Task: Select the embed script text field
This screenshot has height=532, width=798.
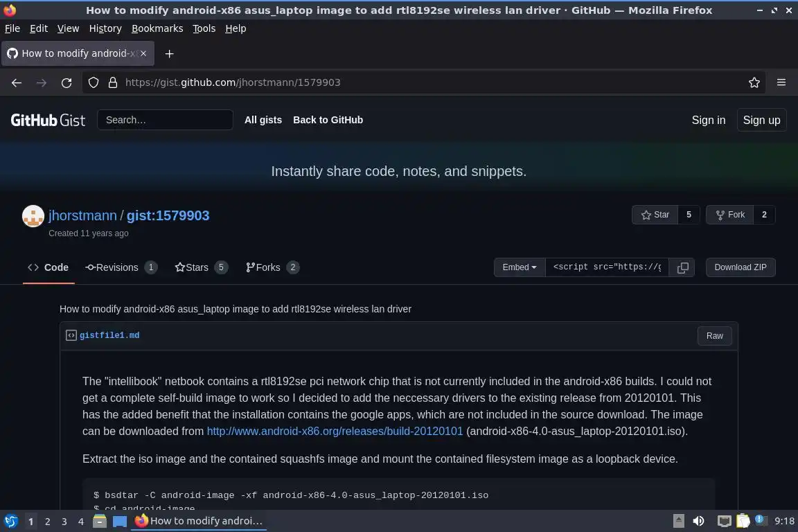Action: tap(607, 267)
